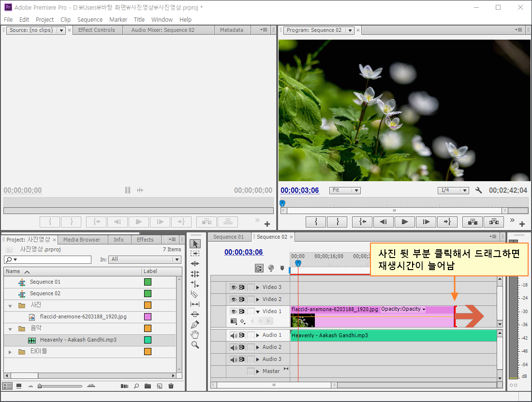
Task: Toggle sync lock on Video 3 track
Action: point(241,287)
